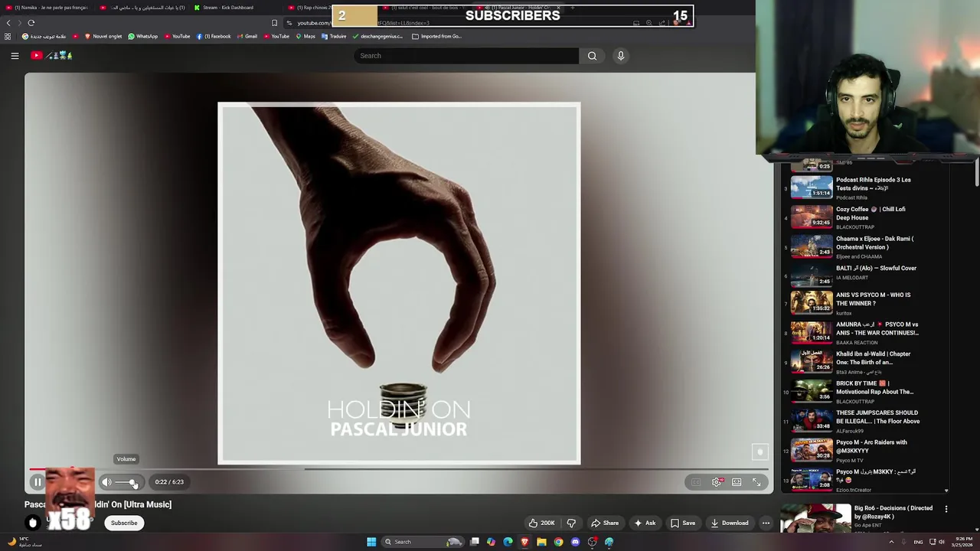Click the search magnifier button

[592, 55]
